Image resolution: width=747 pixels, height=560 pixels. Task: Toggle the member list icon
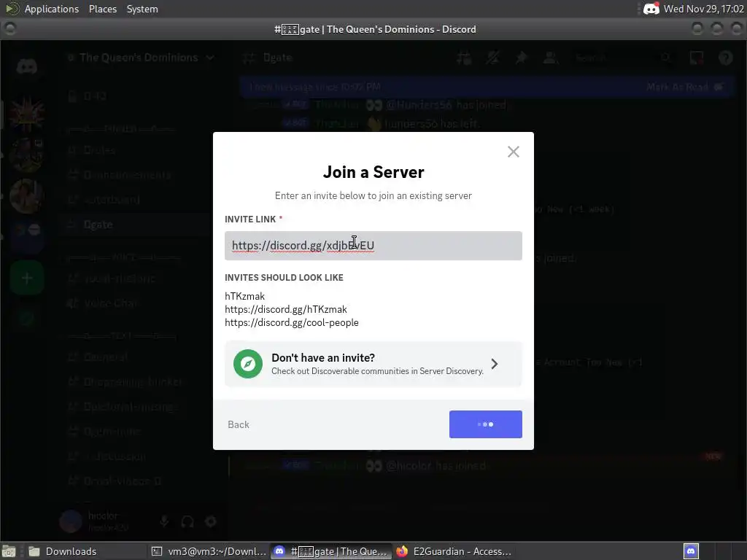coord(550,58)
